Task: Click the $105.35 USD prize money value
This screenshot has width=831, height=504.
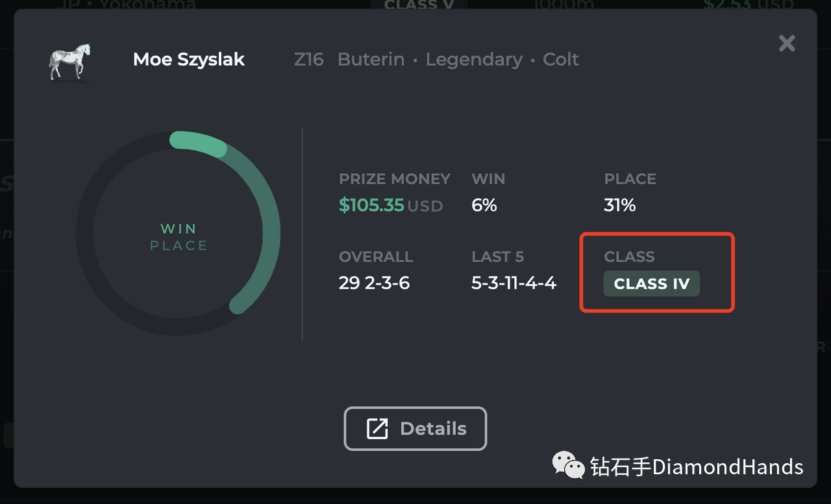Action: click(391, 206)
